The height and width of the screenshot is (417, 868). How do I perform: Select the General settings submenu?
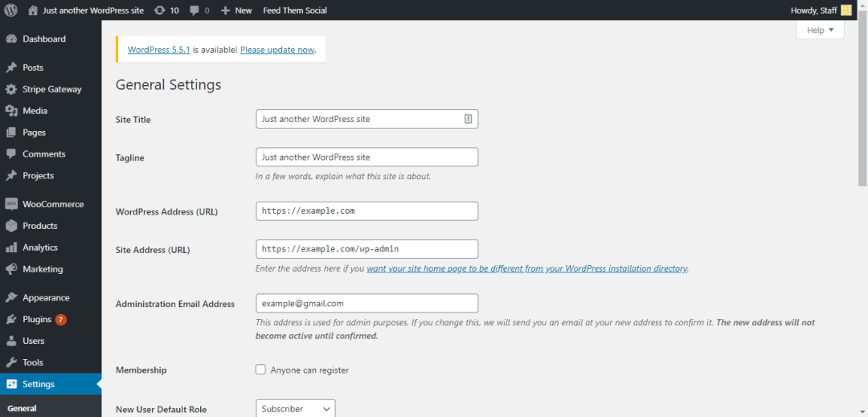[23, 409]
